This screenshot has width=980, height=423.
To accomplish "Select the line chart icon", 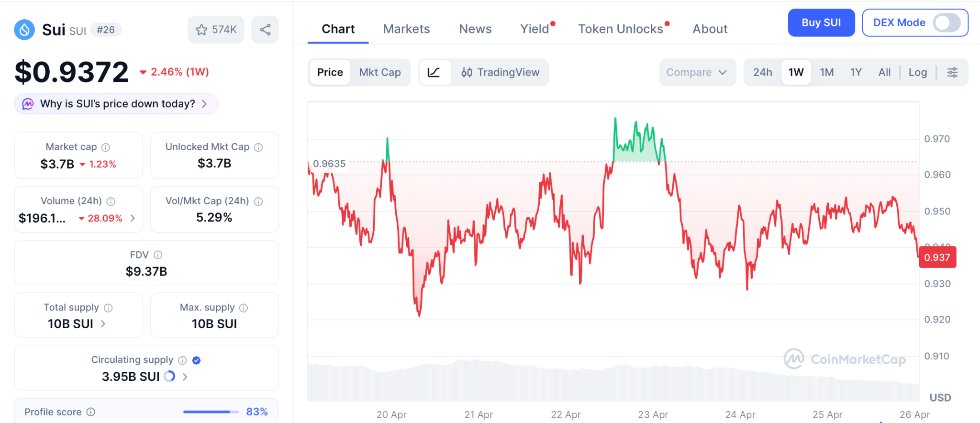I will click(x=434, y=72).
